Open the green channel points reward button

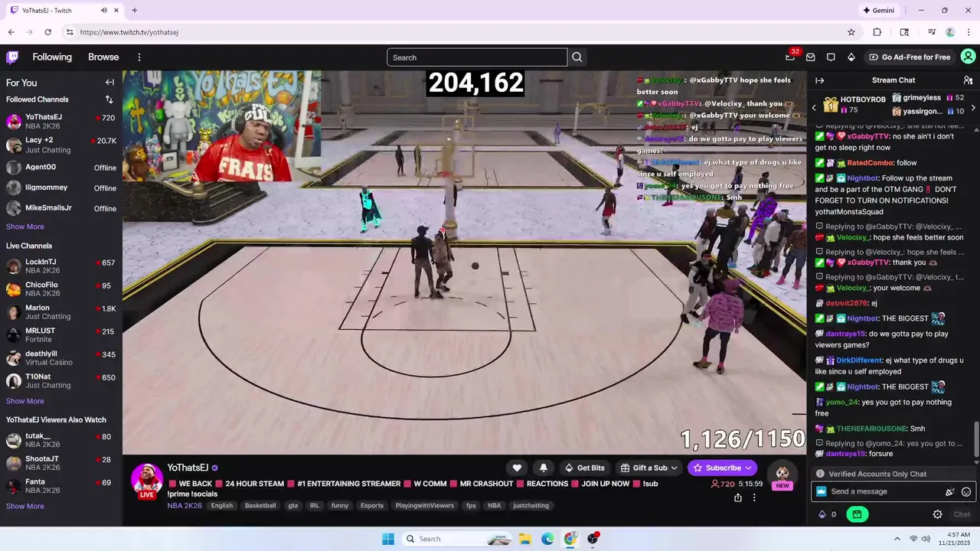point(857,514)
